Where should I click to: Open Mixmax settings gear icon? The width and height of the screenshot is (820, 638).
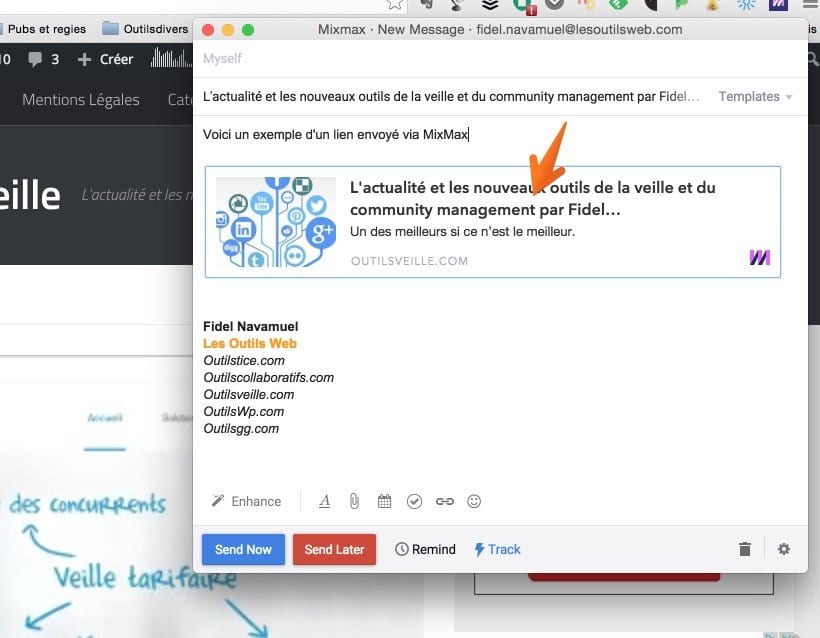(783, 549)
